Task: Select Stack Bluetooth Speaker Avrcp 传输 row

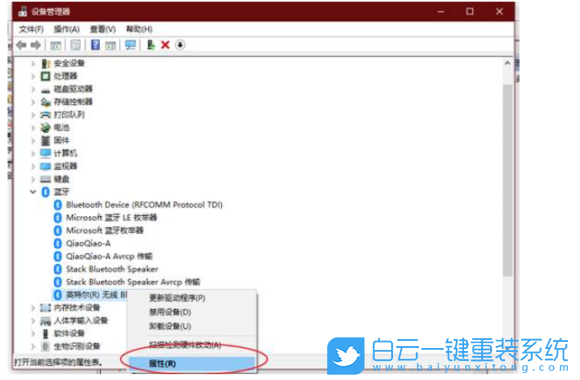Action: (x=133, y=282)
